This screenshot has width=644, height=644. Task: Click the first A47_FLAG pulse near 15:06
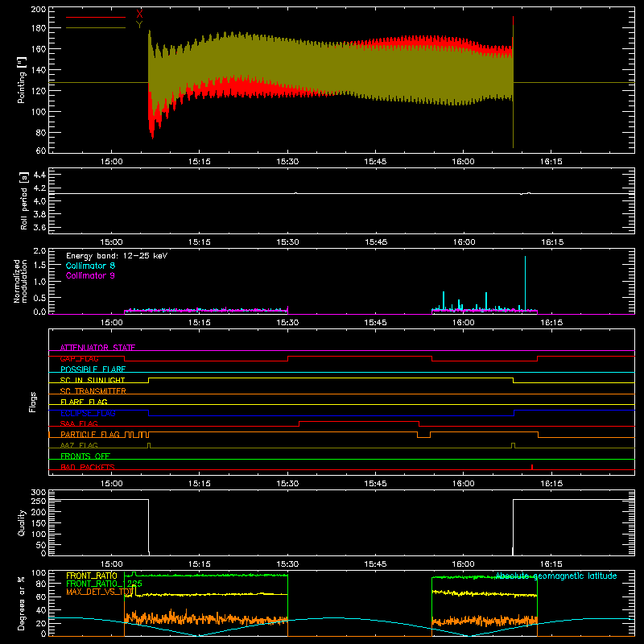point(149,445)
